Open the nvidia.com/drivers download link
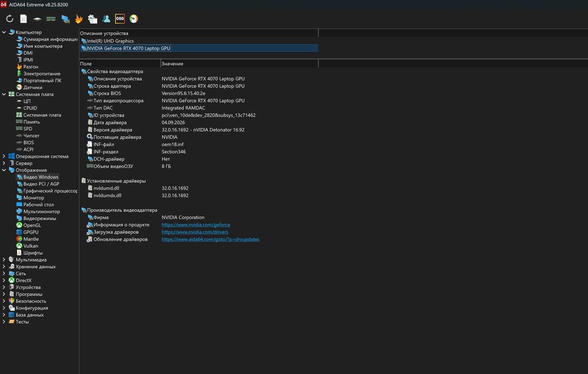Screen dimensions: 588x374 (x=195, y=232)
